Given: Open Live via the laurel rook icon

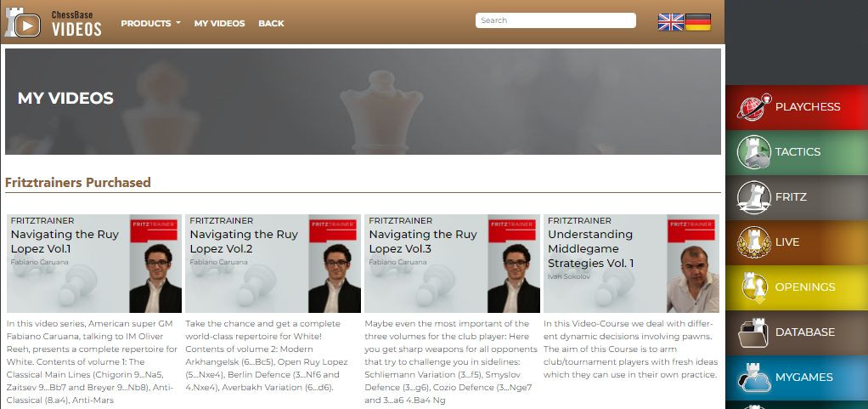Looking at the screenshot, I should pos(754,242).
